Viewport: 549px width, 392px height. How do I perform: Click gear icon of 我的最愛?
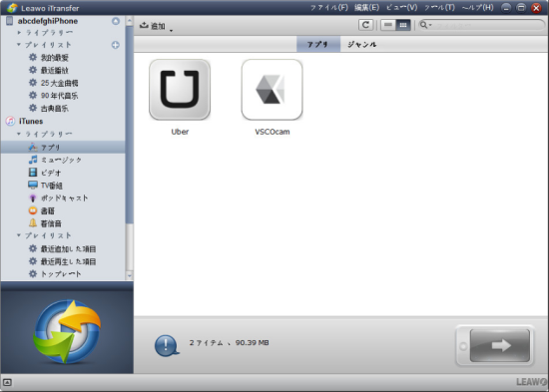pyautogui.click(x=33, y=58)
